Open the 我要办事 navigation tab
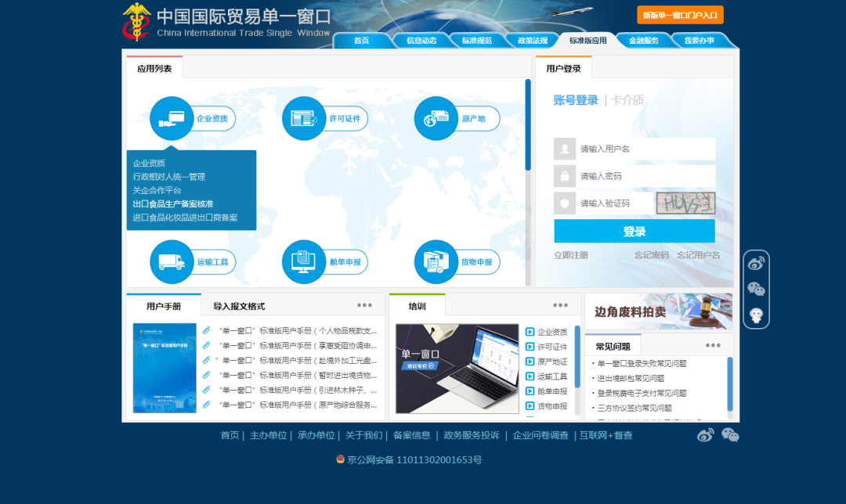 point(700,41)
